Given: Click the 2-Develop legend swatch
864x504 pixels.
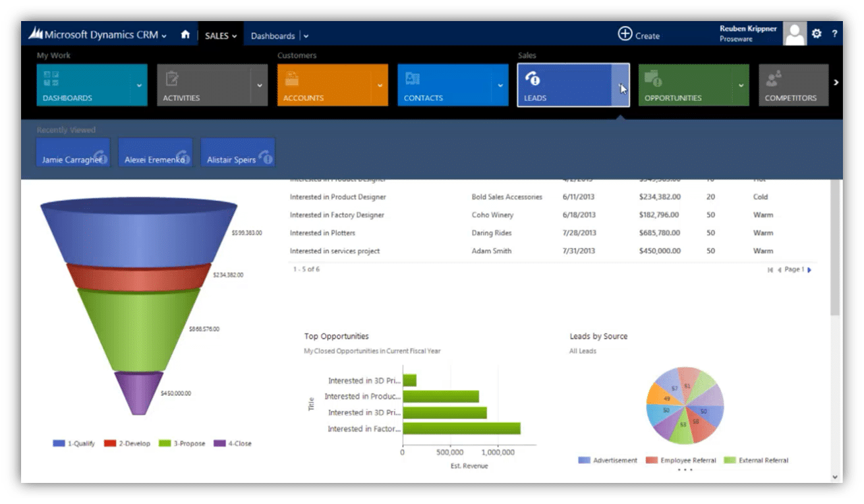Looking at the screenshot, I should [109, 443].
